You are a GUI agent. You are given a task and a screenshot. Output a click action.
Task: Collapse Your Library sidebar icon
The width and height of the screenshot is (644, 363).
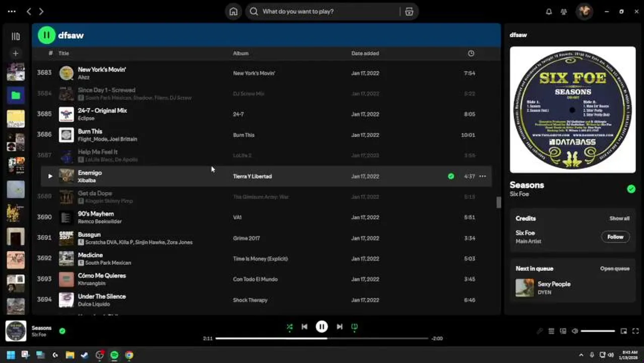click(16, 36)
